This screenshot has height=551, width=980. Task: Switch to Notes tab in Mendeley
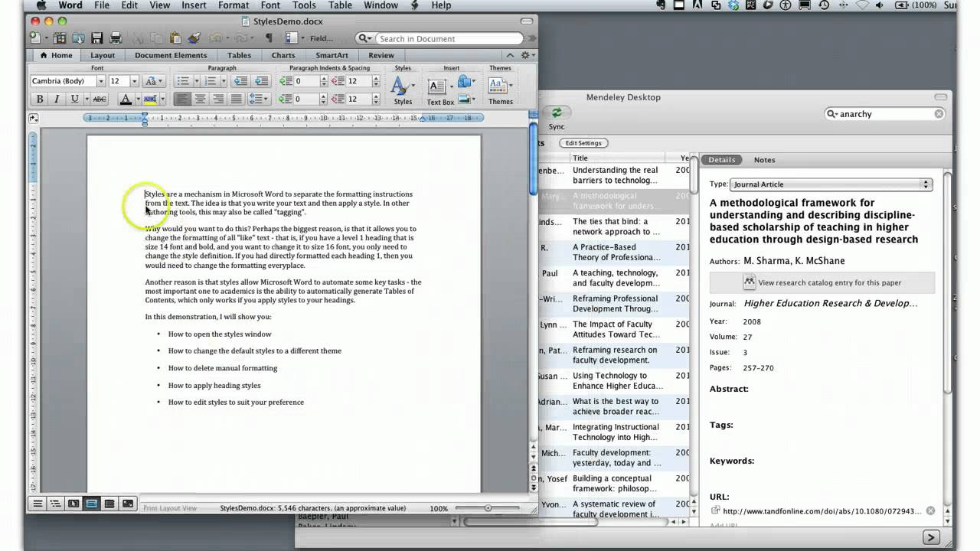pos(764,160)
